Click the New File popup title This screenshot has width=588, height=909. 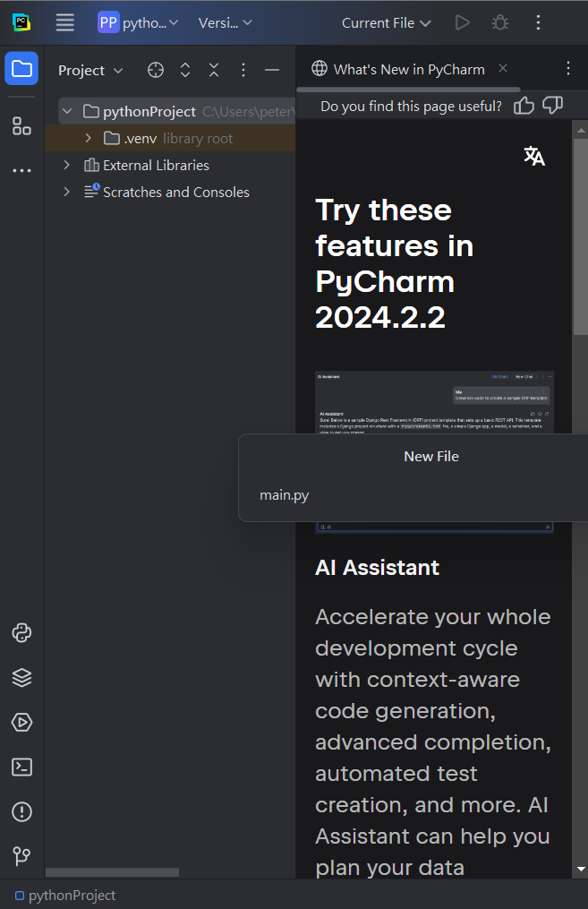point(431,457)
